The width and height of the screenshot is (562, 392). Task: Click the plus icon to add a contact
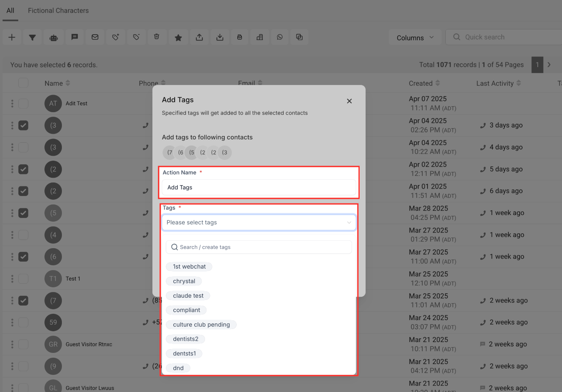(x=12, y=37)
